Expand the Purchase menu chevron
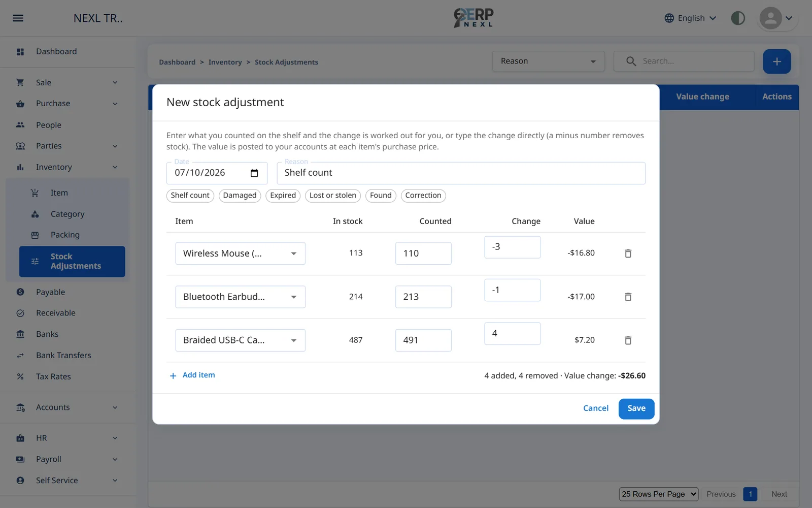 [x=115, y=104]
